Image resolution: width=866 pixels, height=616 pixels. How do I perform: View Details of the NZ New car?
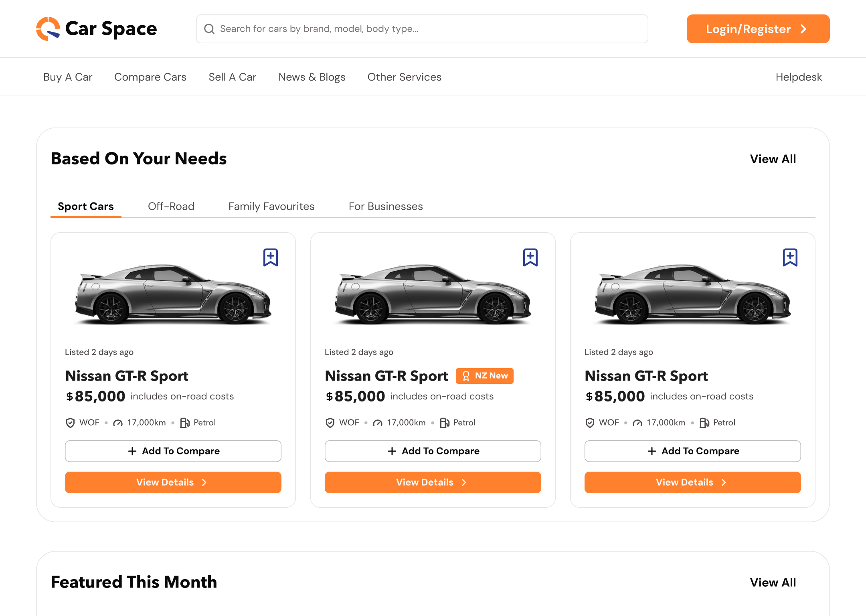point(433,482)
